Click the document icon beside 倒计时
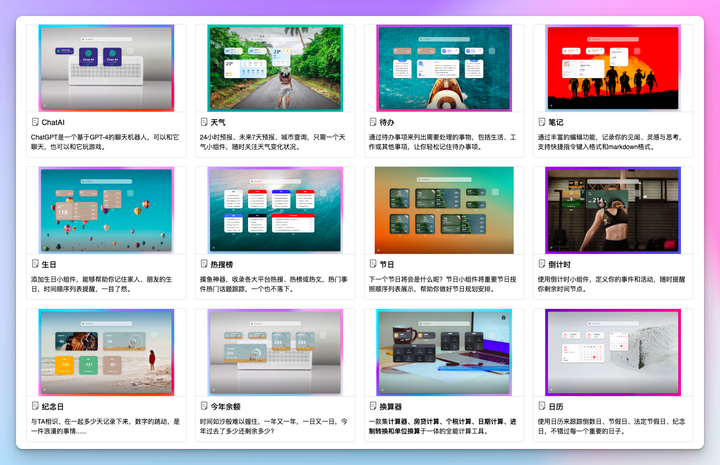 pos(541,264)
